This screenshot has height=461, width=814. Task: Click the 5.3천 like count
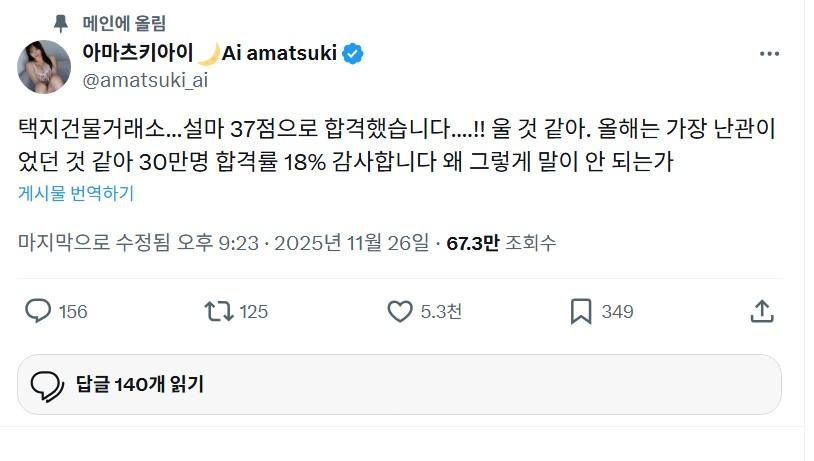(441, 312)
